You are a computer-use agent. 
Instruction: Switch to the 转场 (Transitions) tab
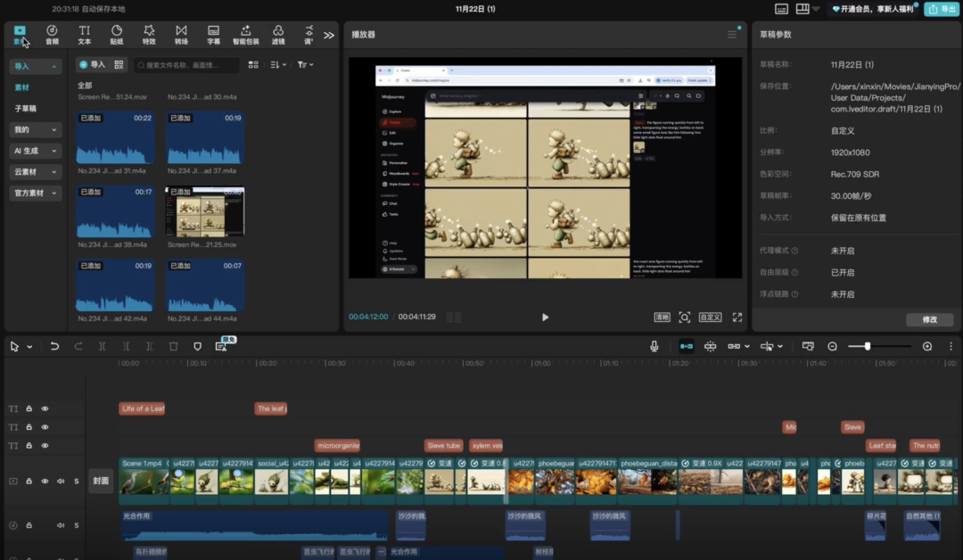click(181, 35)
